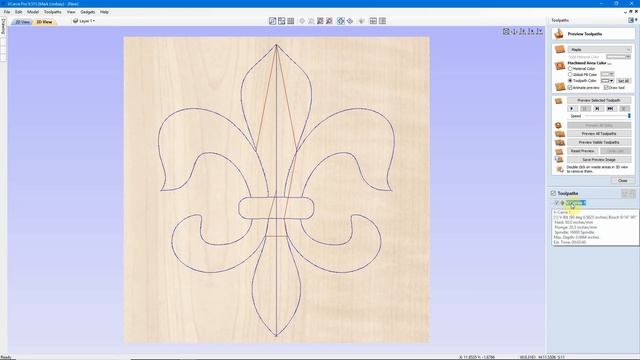Click Preview All Toolpaths button
This screenshot has width=640, height=360.
599,133
